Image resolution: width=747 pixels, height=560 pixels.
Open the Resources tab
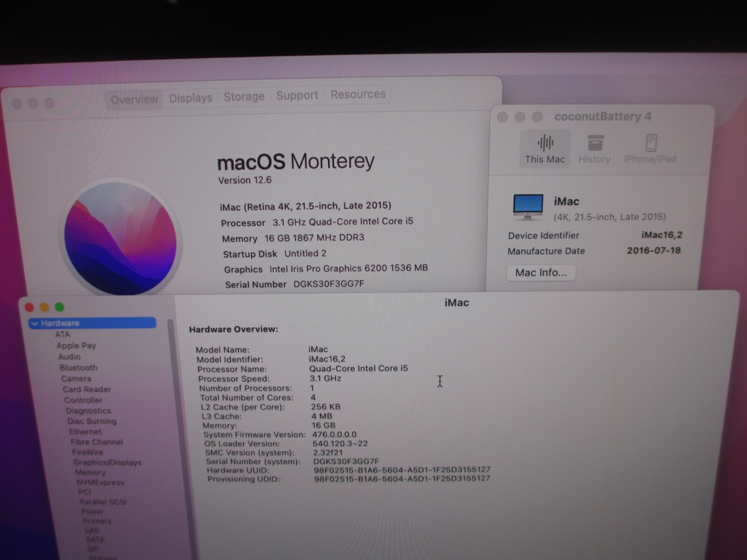point(358,94)
